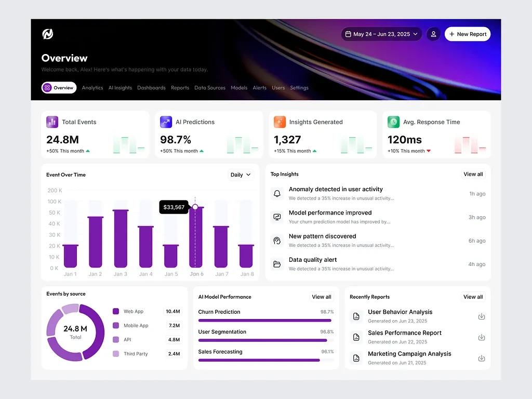This screenshot has width=532, height=399.
Task: Click the Events by source donut chart
Action: [75, 332]
